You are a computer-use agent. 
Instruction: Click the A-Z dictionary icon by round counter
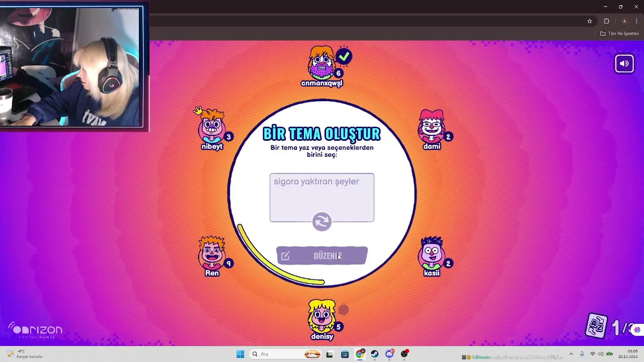[x=597, y=326]
